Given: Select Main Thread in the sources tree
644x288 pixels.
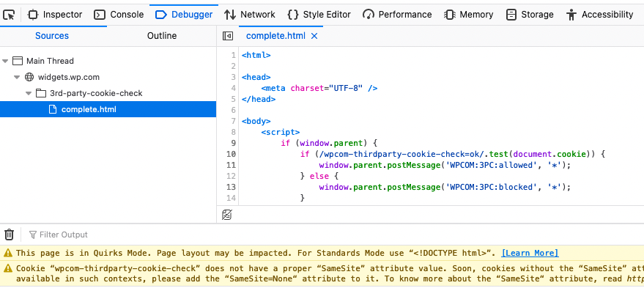Looking at the screenshot, I should tap(50, 61).
